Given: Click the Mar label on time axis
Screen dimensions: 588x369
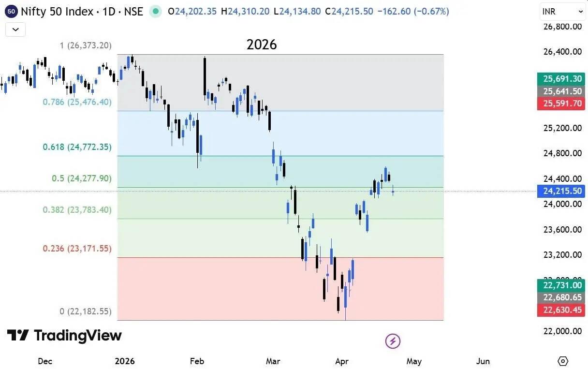Looking at the screenshot, I should point(273,361).
